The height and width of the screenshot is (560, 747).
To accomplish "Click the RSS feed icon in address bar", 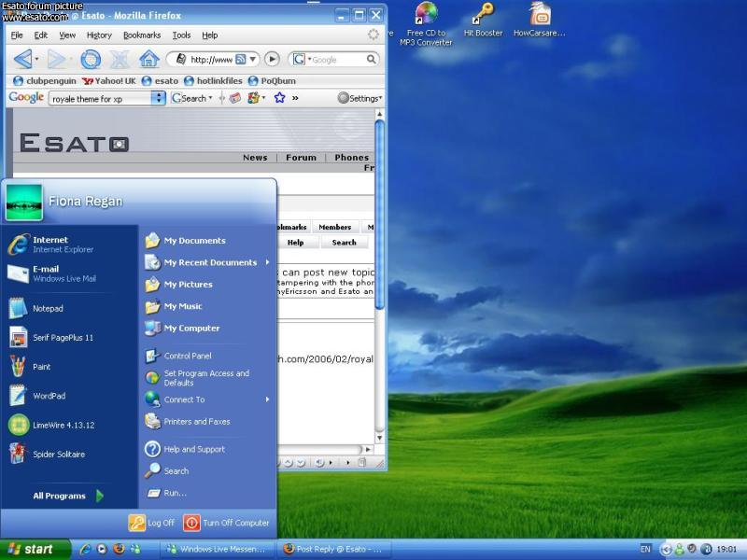I will (x=241, y=60).
